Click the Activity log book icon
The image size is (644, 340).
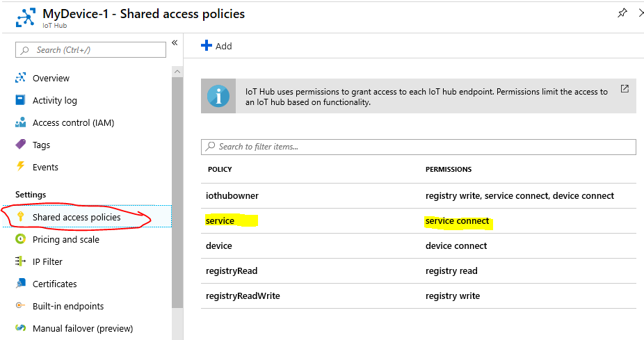20,100
